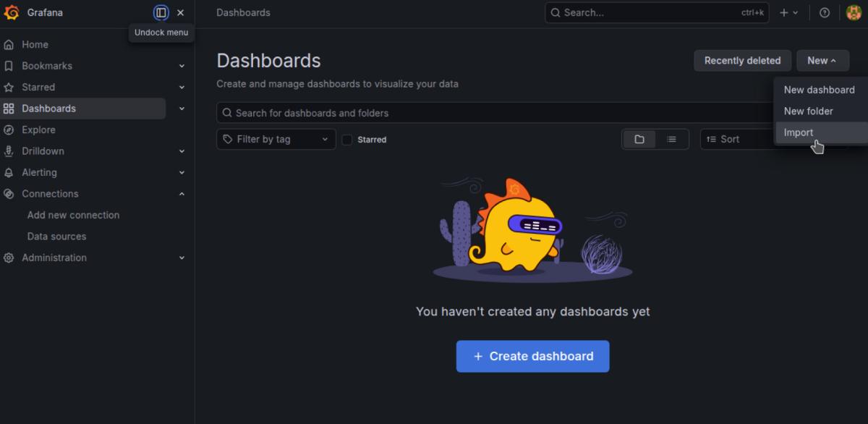The width and height of the screenshot is (868, 424).
Task: Open Explore in the sidebar
Action: coord(38,130)
